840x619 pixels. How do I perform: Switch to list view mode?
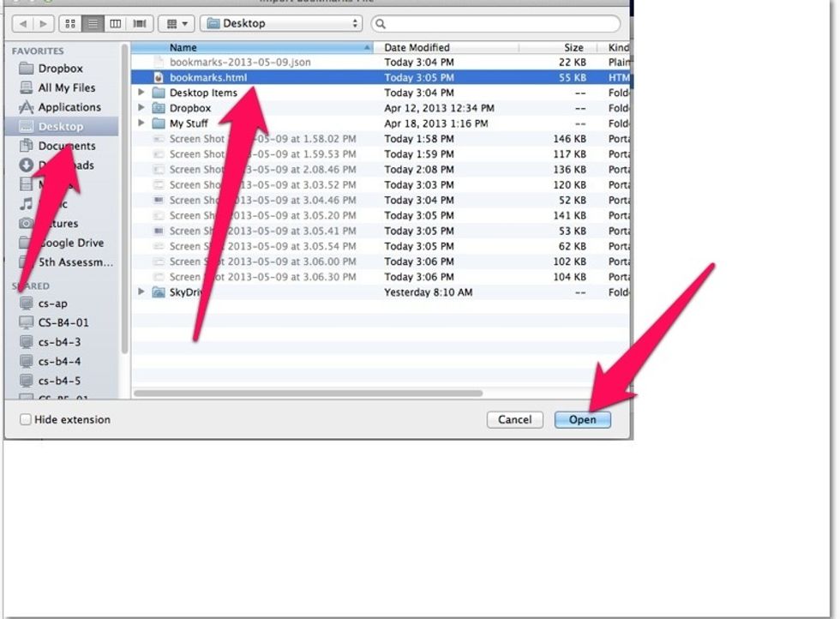(x=93, y=23)
